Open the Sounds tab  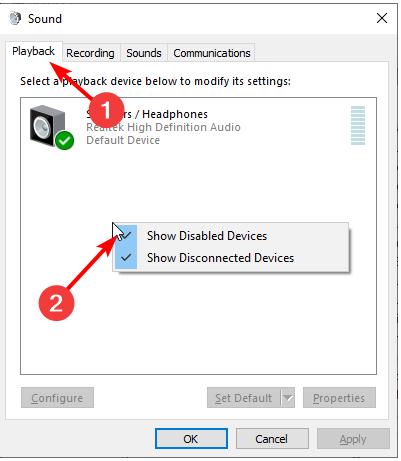(x=144, y=53)
